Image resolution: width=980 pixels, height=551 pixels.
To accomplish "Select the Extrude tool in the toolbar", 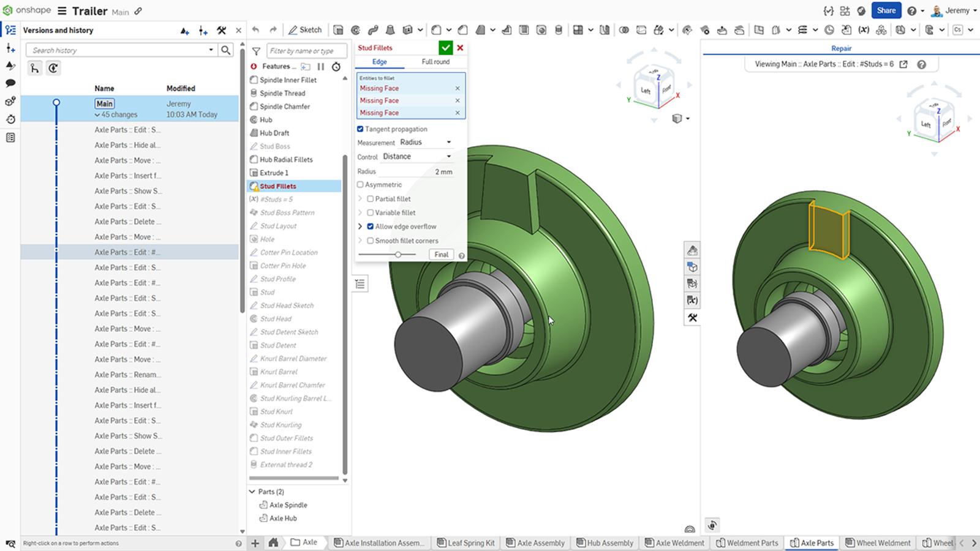I will 338,29.
